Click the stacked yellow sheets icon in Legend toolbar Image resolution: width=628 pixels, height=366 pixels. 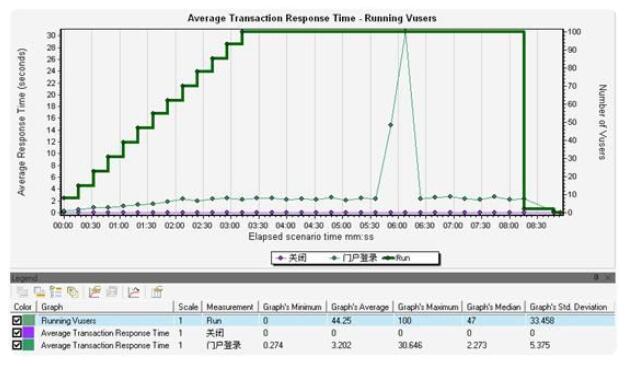point(73,292)
